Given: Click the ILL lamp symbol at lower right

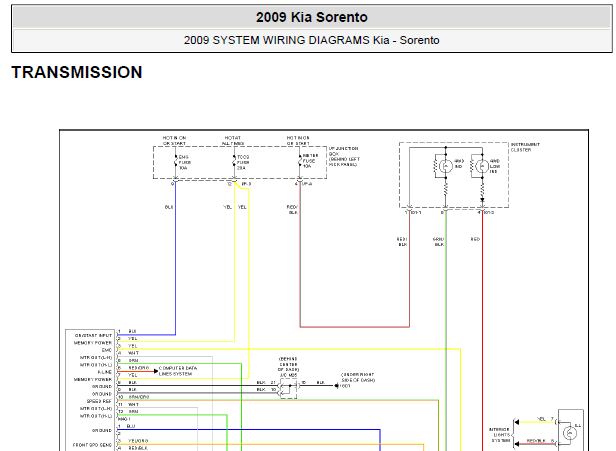Looking at the screenshot, I should tap(570, 433).
